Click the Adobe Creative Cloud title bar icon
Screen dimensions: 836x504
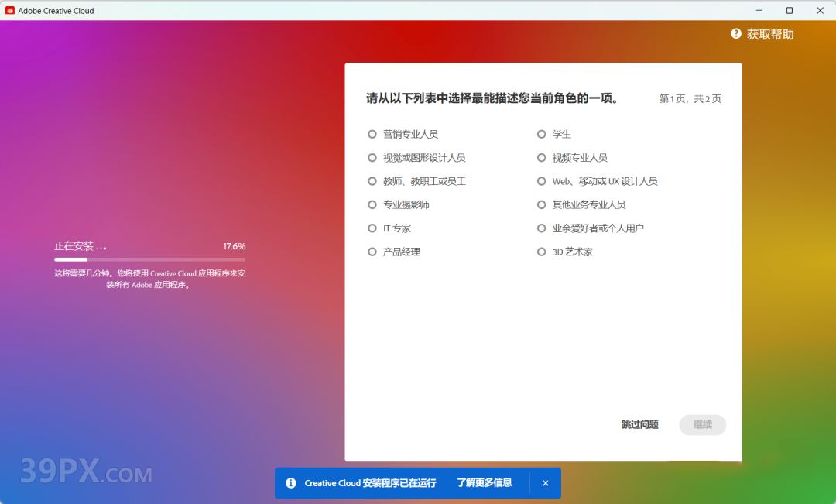point(9,11)
